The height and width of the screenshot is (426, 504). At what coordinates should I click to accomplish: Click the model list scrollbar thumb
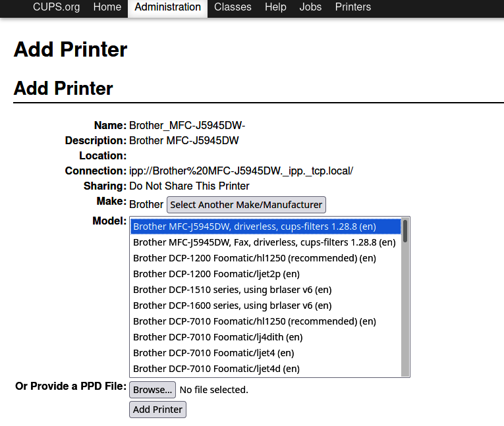tap(405, 231)
